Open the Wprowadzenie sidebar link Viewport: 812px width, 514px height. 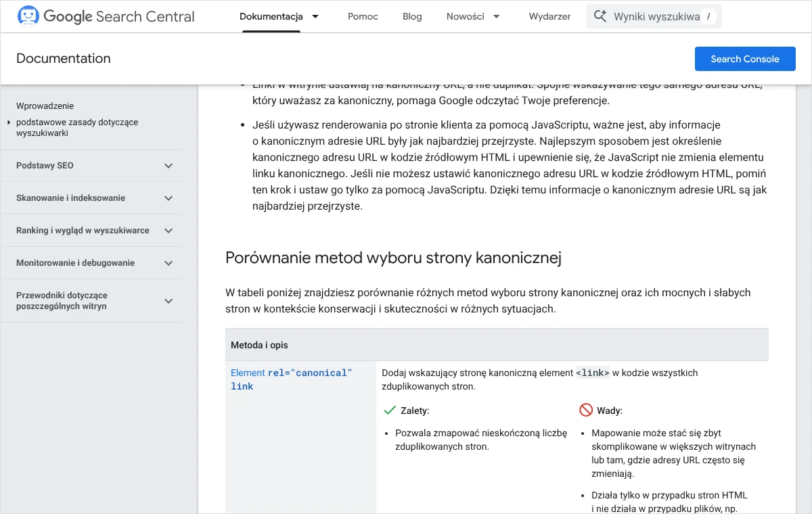point(45,106)
